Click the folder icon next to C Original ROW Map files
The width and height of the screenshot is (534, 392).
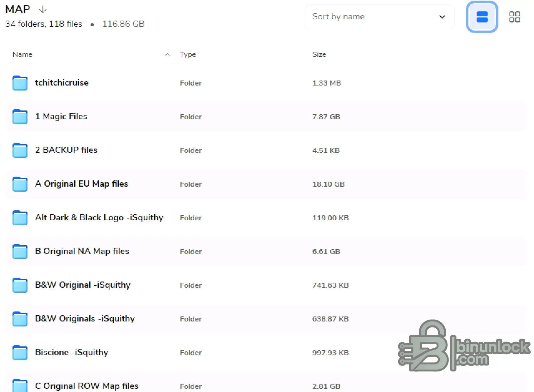point(20,385)
